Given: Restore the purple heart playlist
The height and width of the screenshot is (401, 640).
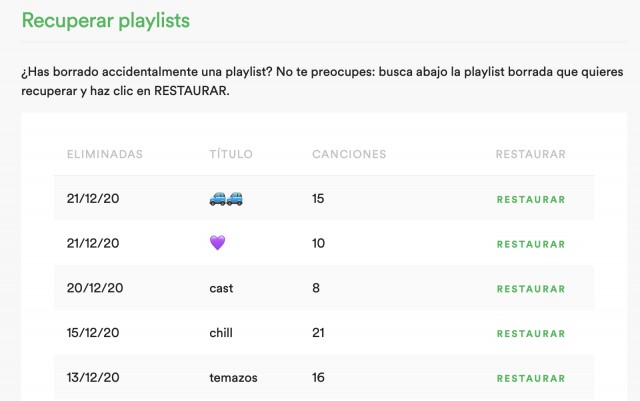Looking at the screenshot, I should (x=531, y=244).
